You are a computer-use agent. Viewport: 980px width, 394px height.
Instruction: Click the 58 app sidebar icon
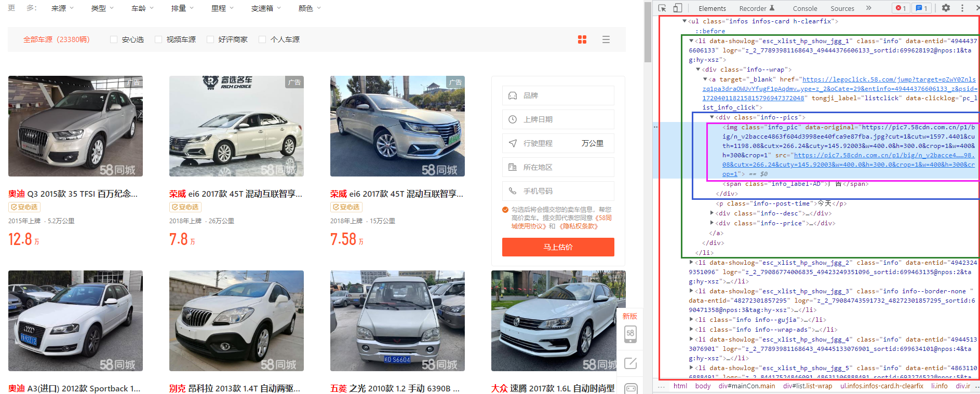[630, 333]
